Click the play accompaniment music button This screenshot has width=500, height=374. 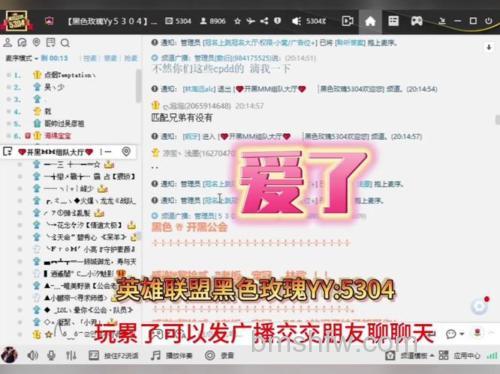click(x=172, y=355)
